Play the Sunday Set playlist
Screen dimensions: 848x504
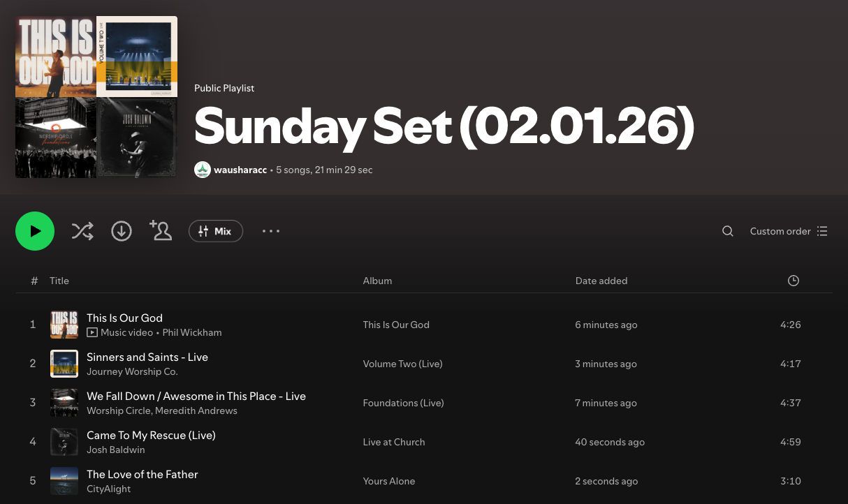(35, 231)
